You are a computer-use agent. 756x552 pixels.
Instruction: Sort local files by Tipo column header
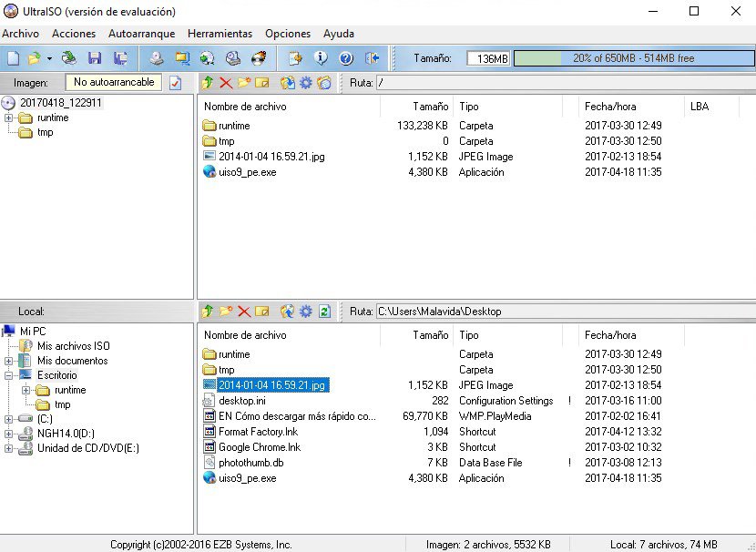507,335
